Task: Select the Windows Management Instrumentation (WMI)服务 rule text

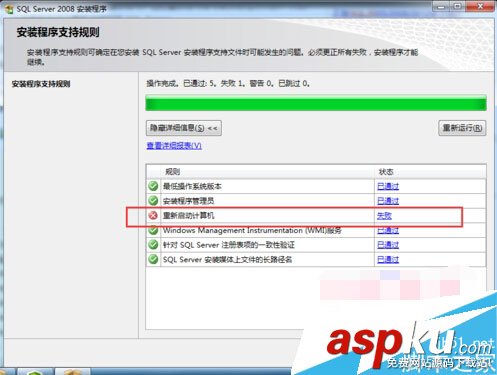Action: [x=252, y=230]
